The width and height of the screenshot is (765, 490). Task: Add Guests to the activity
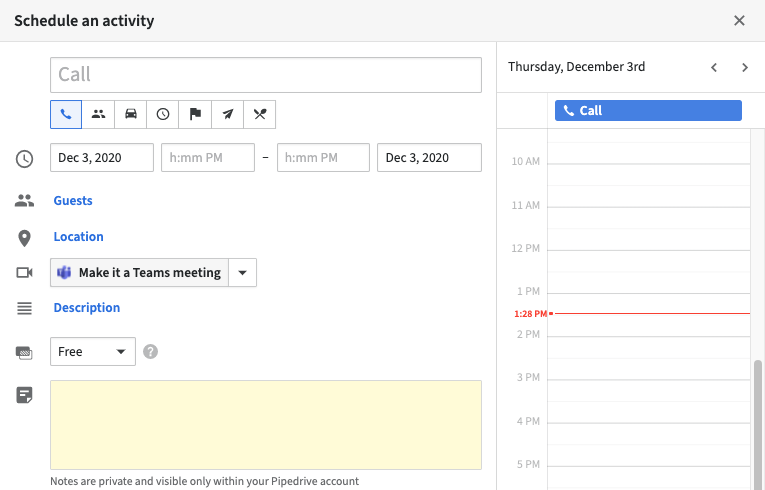73,201
